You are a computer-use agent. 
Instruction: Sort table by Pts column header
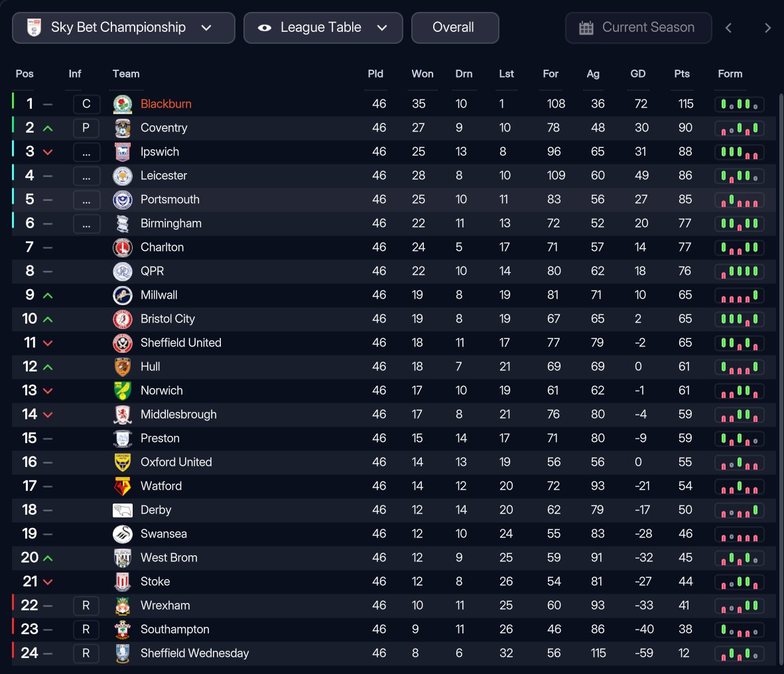tap(681, 74)
